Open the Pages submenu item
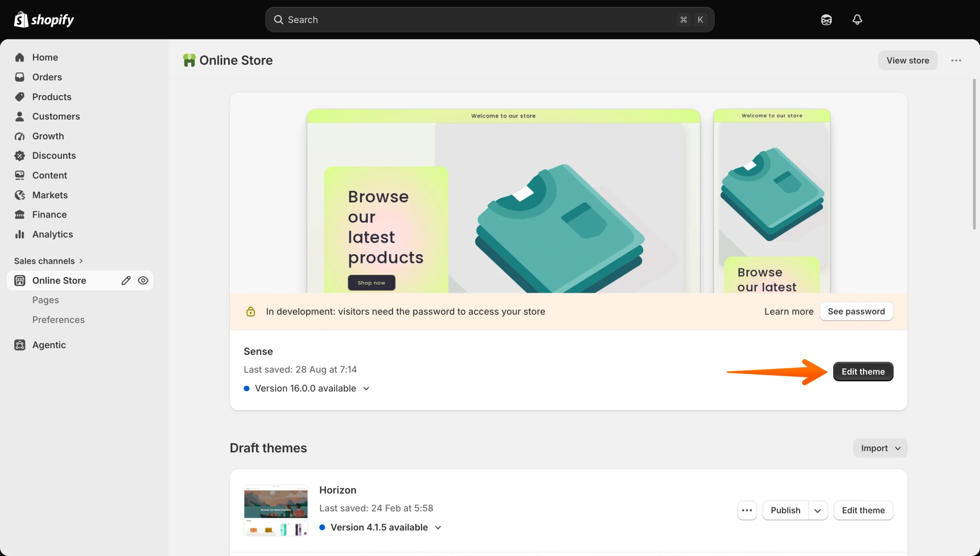This screenshot has width=980, height=556. pyautogui.click(x=46, y=300)
